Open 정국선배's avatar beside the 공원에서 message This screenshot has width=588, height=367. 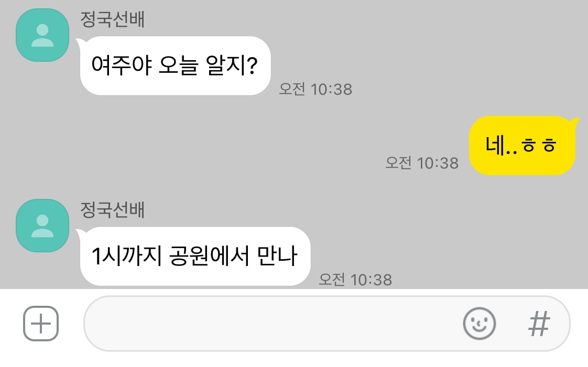(x=42, y=226)
